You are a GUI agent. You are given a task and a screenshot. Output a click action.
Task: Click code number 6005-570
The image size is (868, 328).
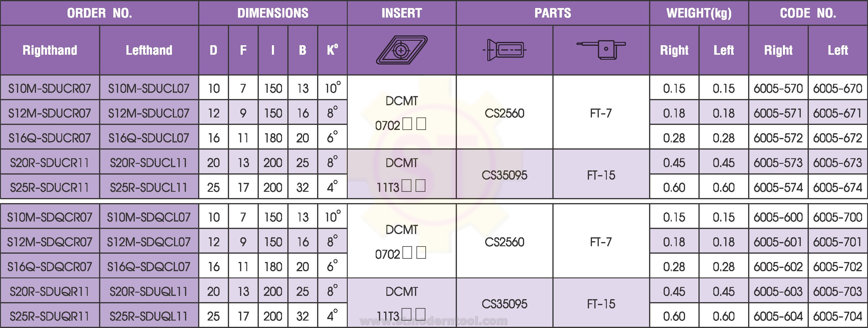click(778, 88)
